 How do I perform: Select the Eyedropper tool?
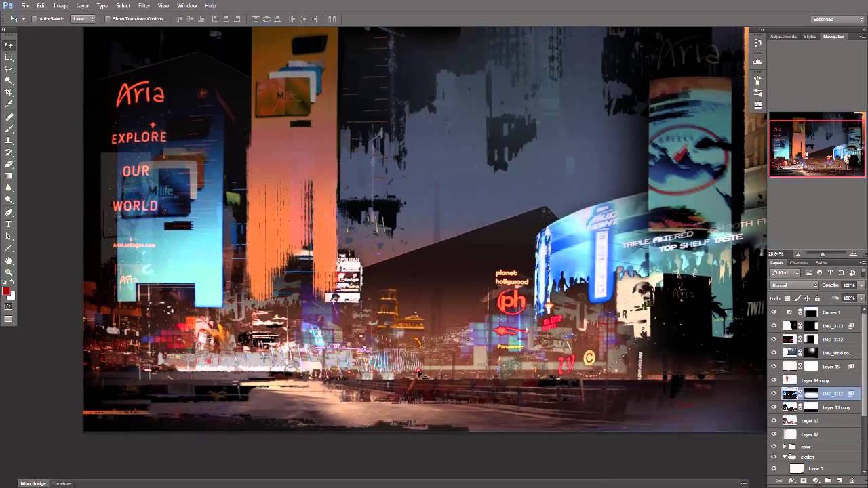(x=9, y=104)
